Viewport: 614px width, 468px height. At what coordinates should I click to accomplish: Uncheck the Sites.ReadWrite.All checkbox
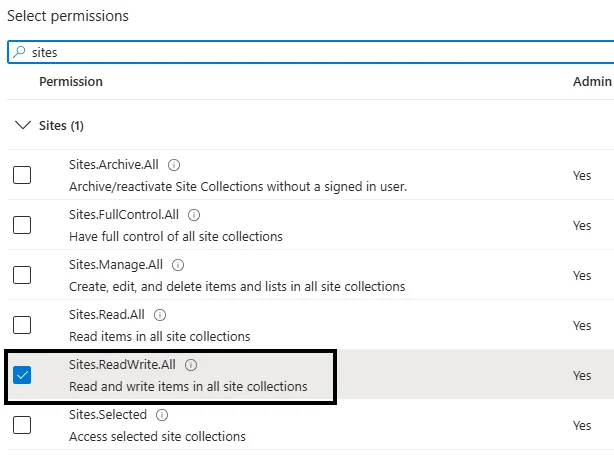pos(22,375)
